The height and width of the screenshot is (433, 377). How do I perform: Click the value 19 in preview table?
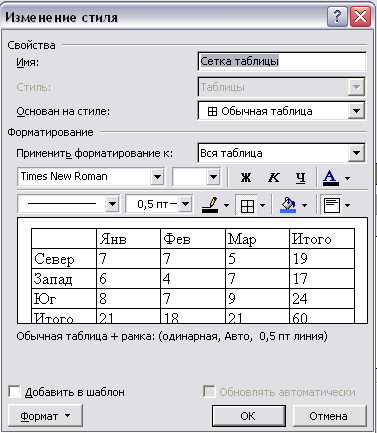point(300,259)
